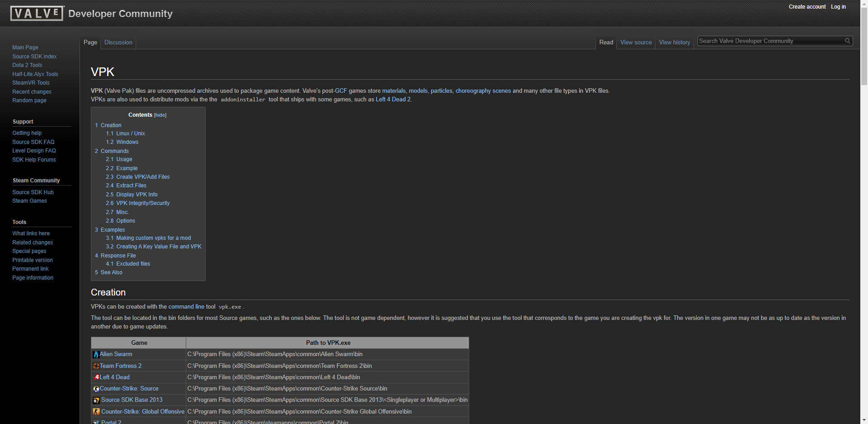Open the View history tab
This screenshot has width=868, height=424.
(x=674, y=43)
